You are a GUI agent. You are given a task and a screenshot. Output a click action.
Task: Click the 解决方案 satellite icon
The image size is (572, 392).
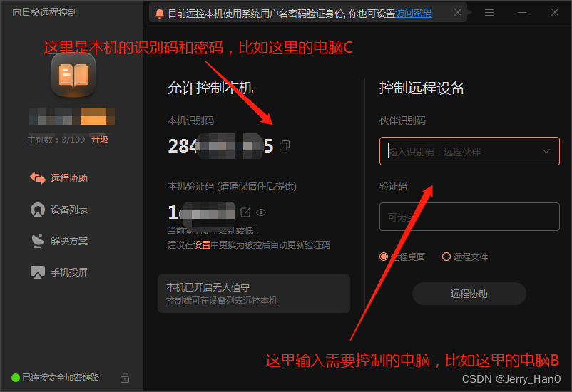(38, 241)
